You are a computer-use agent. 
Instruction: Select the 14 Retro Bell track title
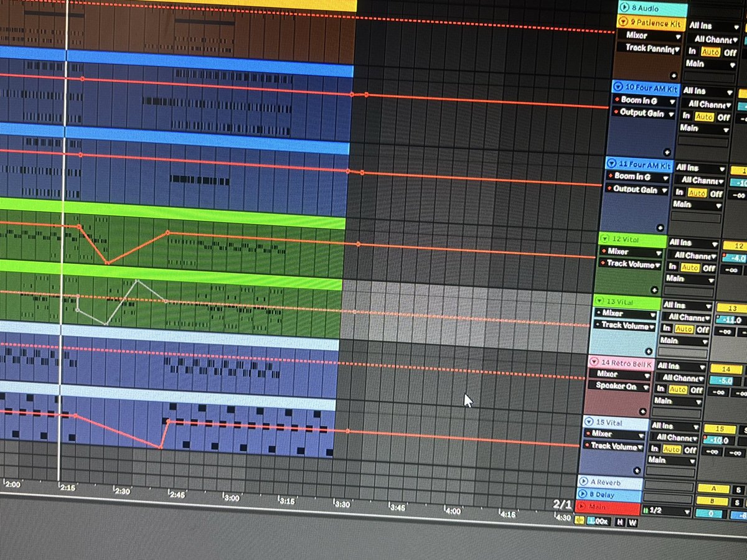627,362
